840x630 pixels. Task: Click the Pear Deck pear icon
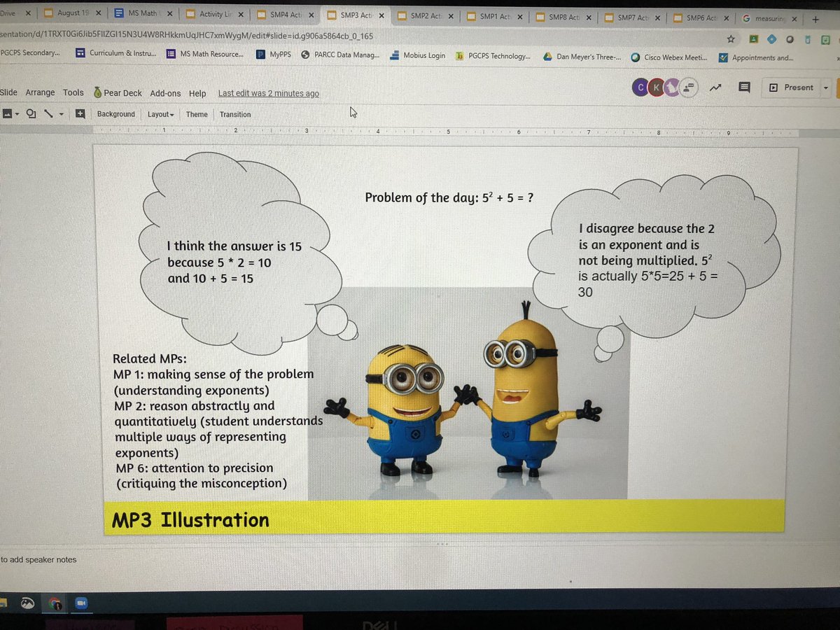[x=97, y=92]
